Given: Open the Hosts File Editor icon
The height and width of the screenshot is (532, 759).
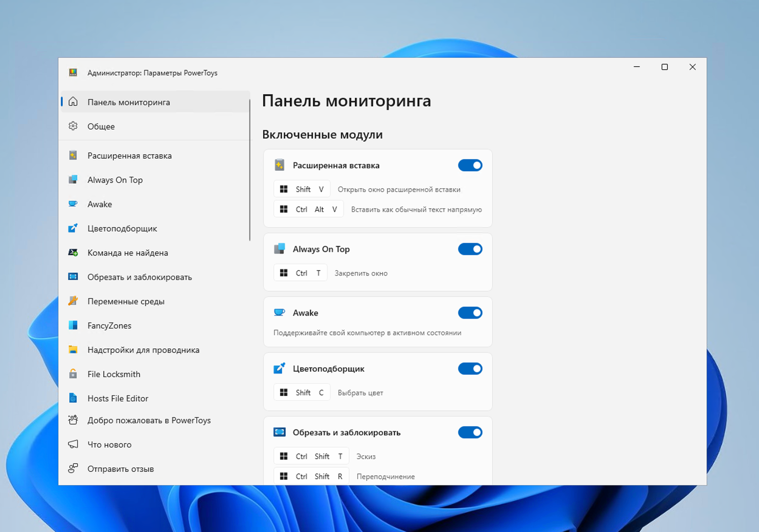Looking at the screenshot, I should pos(73,398).
